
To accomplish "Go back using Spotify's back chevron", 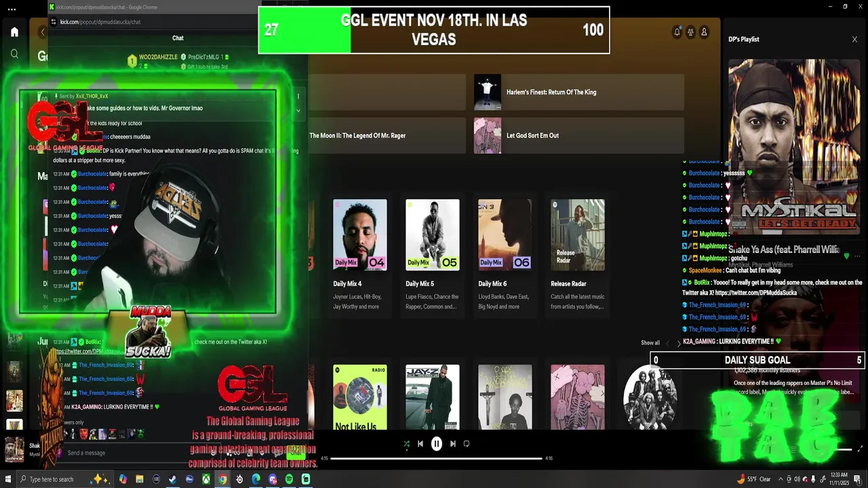I will point(43,32).
